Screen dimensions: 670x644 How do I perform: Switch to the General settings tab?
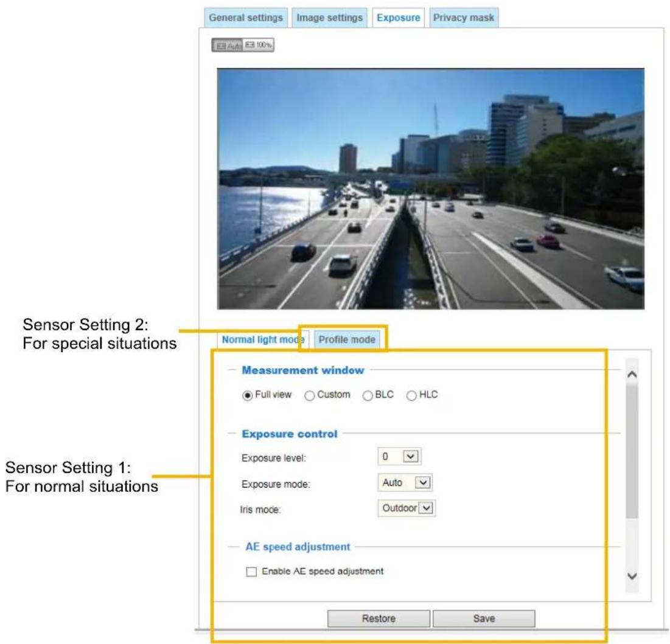(246, 18)
